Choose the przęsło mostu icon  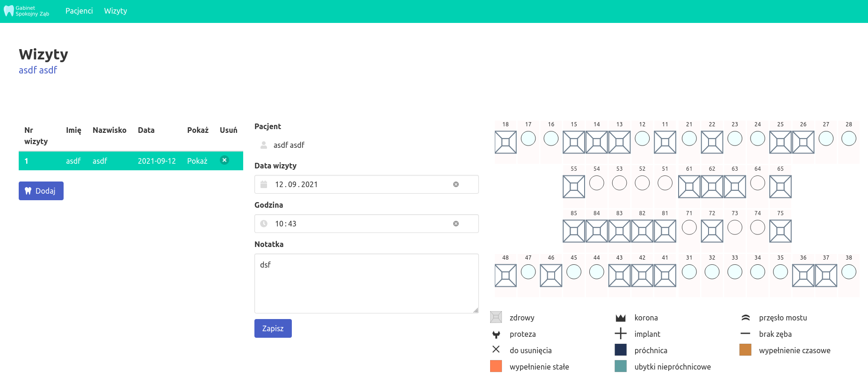[x=745, y=318]
